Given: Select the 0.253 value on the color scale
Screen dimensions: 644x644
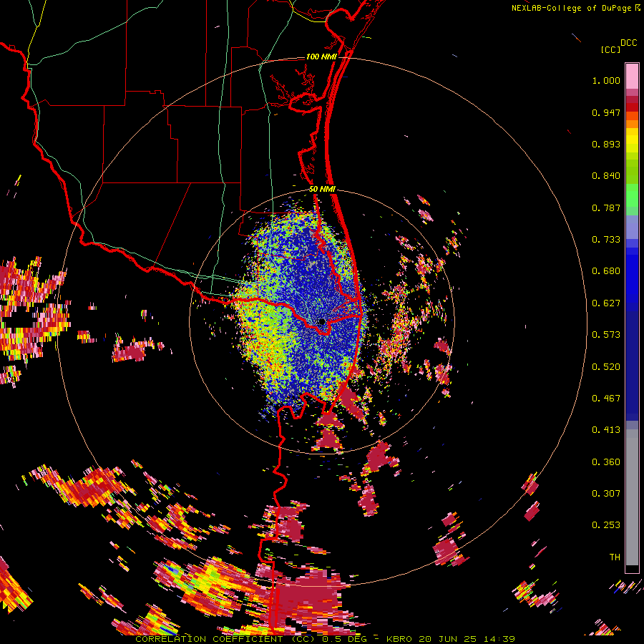Looking at the screenshot, I should tap(606, 525).
